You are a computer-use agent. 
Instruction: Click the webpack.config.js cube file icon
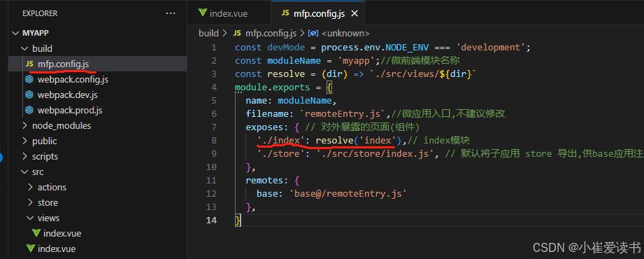click(x=29, y=79)
